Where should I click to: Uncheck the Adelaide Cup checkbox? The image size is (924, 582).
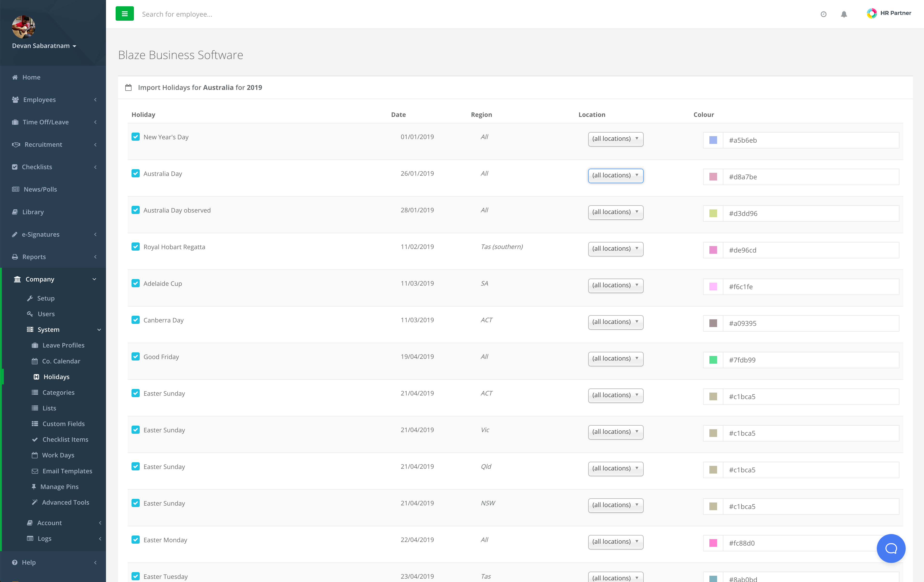[x=135, y=283]
